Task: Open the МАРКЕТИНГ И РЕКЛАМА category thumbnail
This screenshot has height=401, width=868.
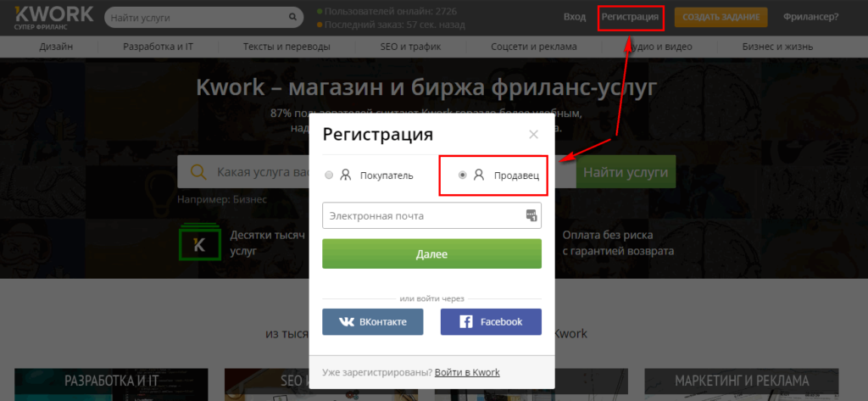Action: tap(741, 384)
